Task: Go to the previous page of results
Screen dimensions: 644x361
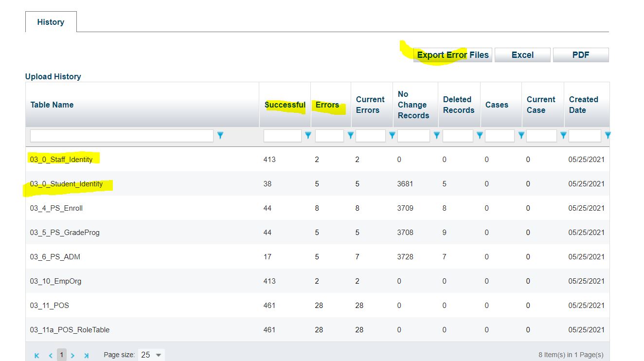Action: pyautogui.click(x=50, y=356)
